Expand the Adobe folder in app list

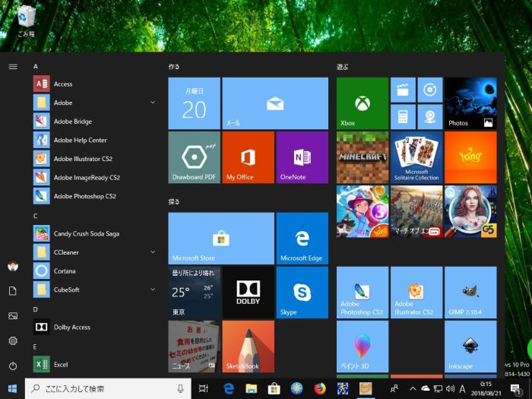[153, 103]
